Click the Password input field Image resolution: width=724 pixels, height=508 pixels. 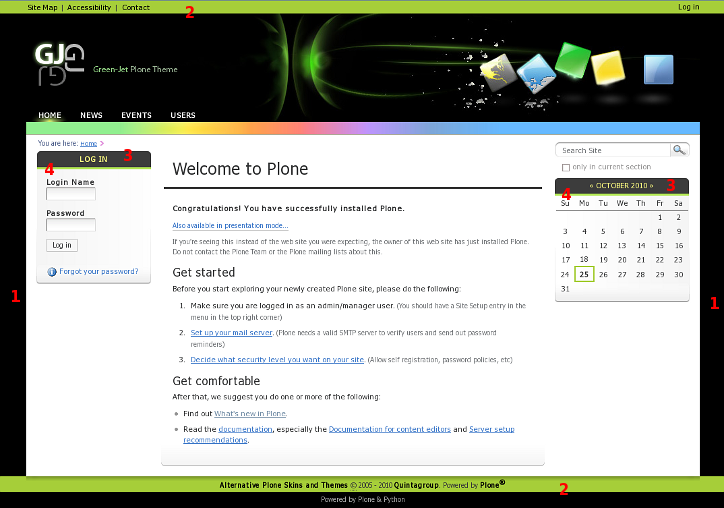[71, 225]
